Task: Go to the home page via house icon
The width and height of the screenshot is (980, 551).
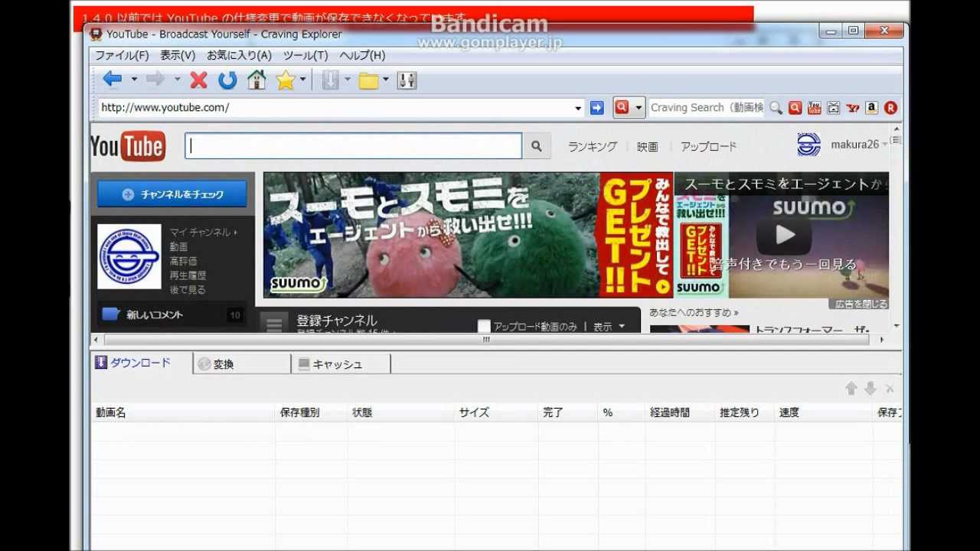Action: (x=256, y=80)
